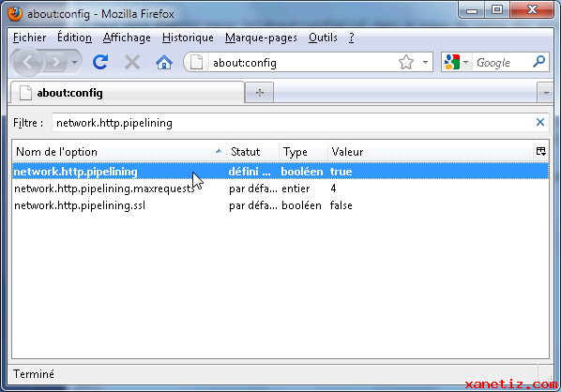Sort by the Statut column header
561x392 pixels.
252,152
